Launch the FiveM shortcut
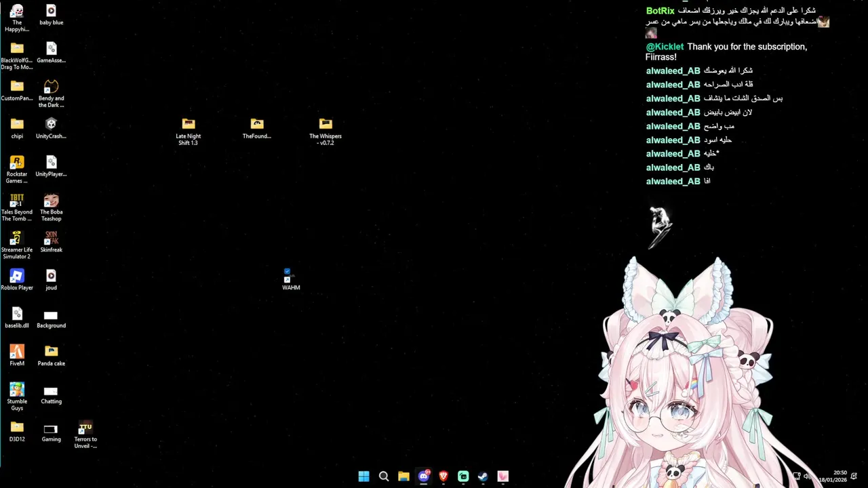The height and width of the screenshot is (488, 868). (17, 357)
